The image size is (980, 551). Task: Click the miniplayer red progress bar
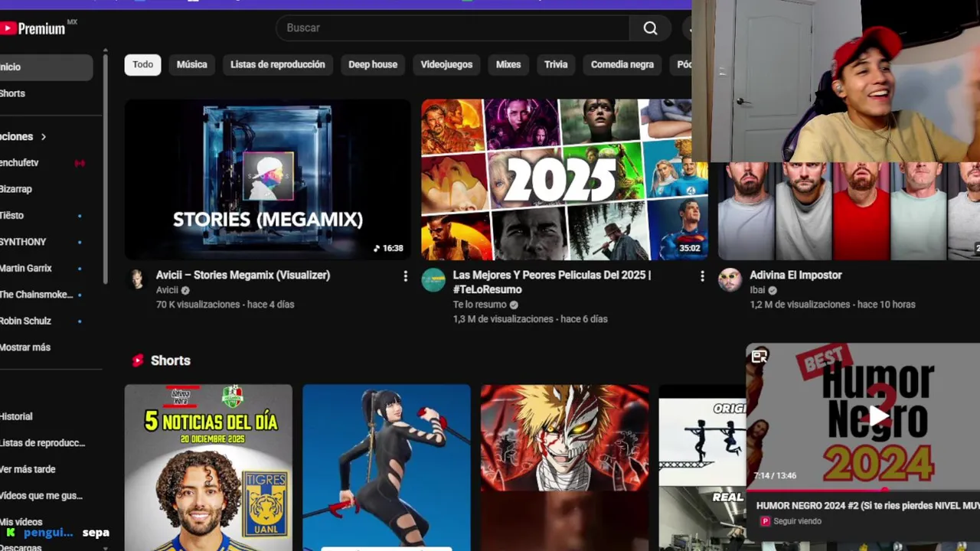tap(816, 490)
